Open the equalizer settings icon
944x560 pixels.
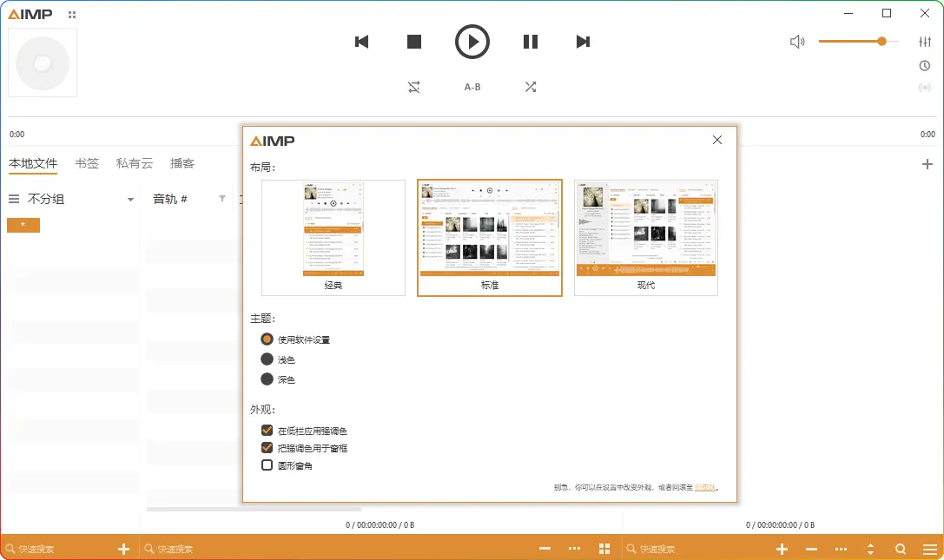pyautogui.click(x=925, y=42)
